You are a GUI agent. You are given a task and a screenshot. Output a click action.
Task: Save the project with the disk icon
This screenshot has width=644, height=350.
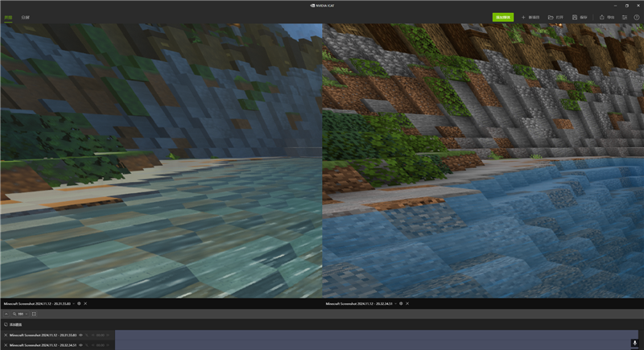[x=580, y=17]
